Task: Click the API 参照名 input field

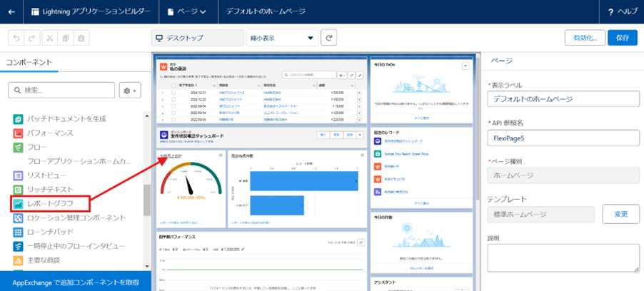Action: coord(563,138)
